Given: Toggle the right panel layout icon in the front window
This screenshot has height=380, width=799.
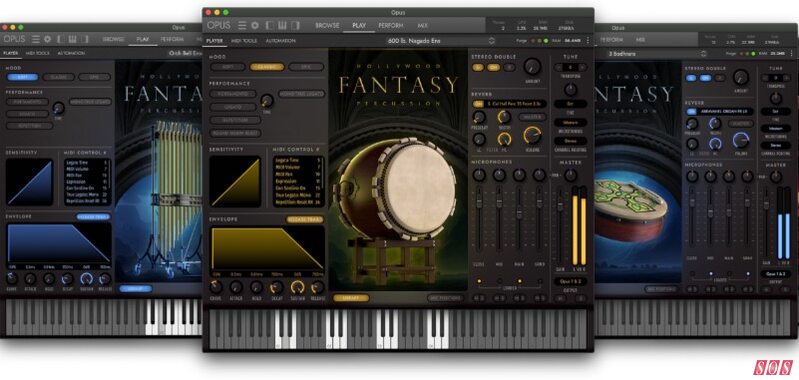Looking at the screenshot, I should [295, 25].
